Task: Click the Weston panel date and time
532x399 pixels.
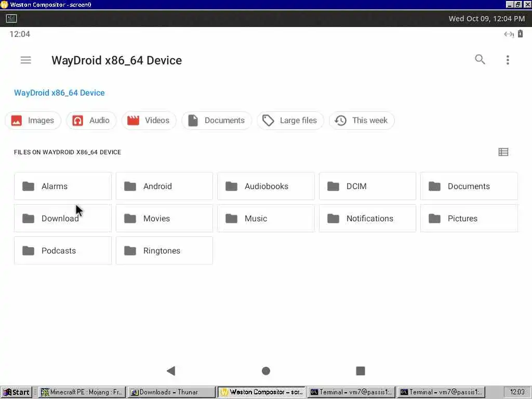Action: tap(486, 19)
